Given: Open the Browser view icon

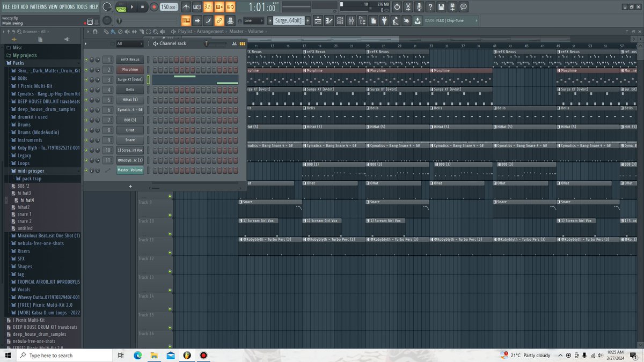Looking at the screenshot, I should (362, 21).
